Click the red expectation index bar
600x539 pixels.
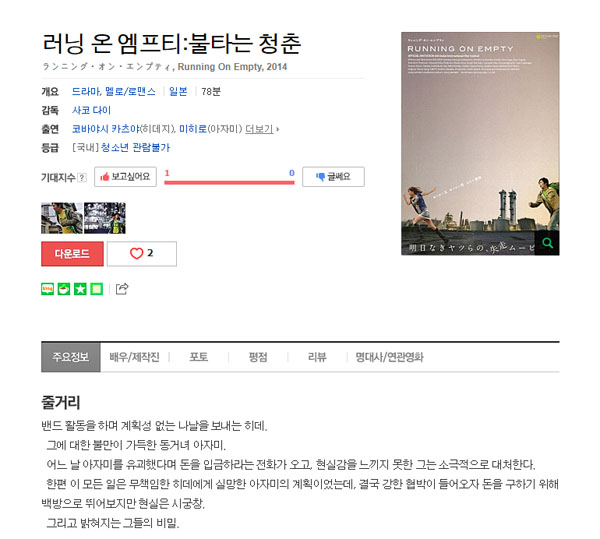tap(229, 182)
